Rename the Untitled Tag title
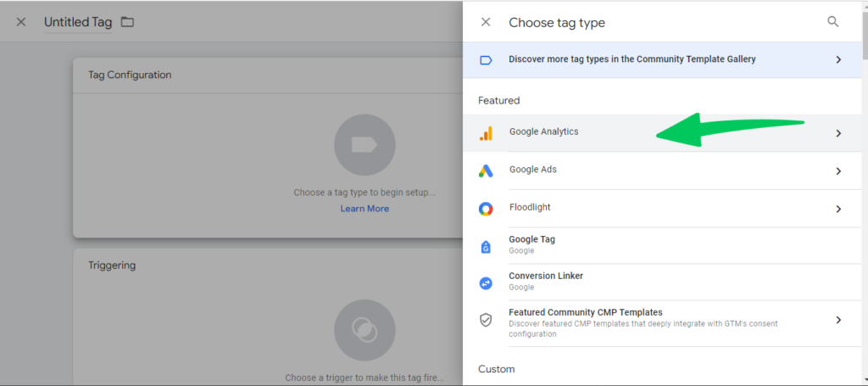The height and width of the screenshot is (386, 868). (x=78, y=22)
